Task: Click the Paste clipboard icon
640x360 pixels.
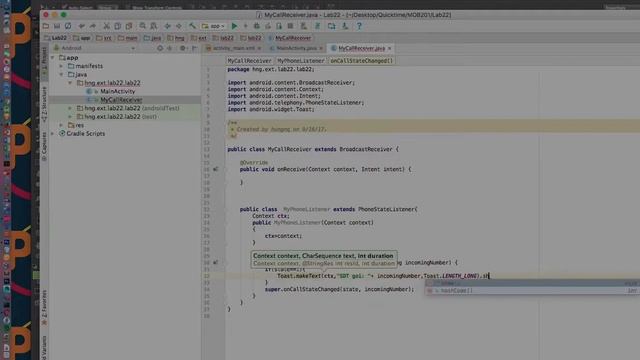Action: 129,26
